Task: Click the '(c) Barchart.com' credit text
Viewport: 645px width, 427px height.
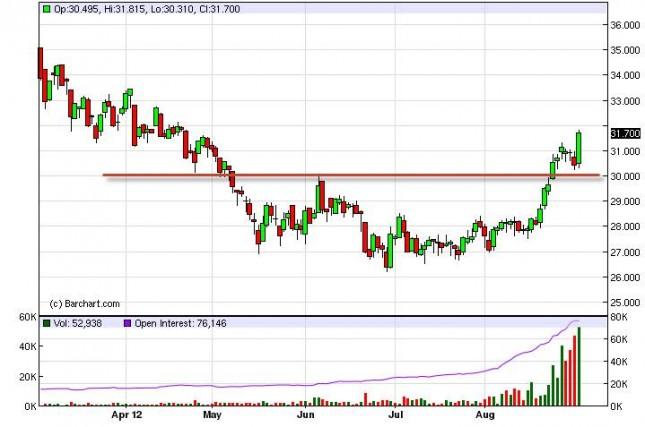Action: click(x=85, y=304)
